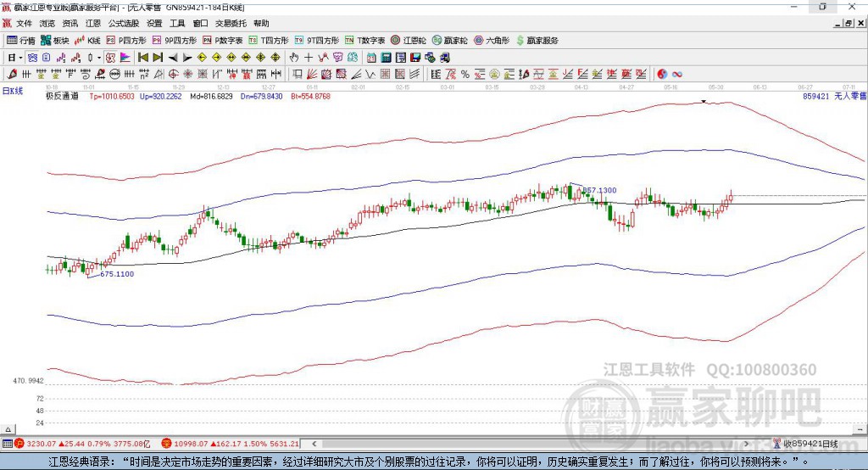The width and height of the screenshot is (868, 470).
Task: Open the 9P四方形 tool
Action: (175, 41)
